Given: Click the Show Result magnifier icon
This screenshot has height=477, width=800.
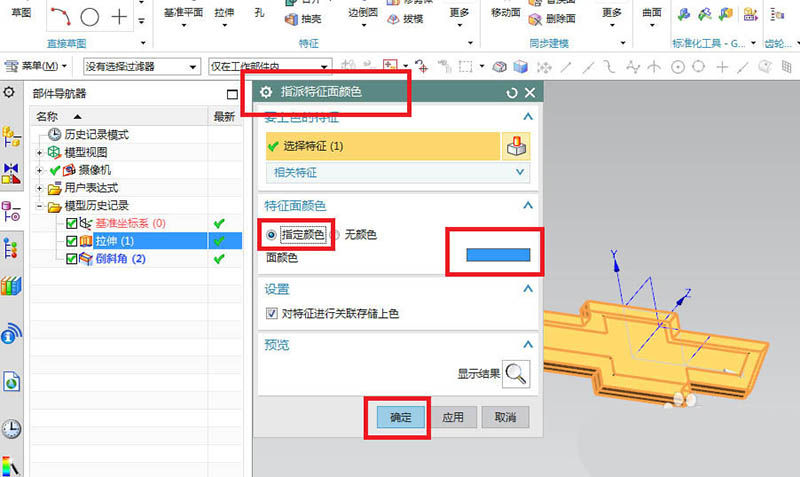Looking at the screenshot, I should [516, 374].
